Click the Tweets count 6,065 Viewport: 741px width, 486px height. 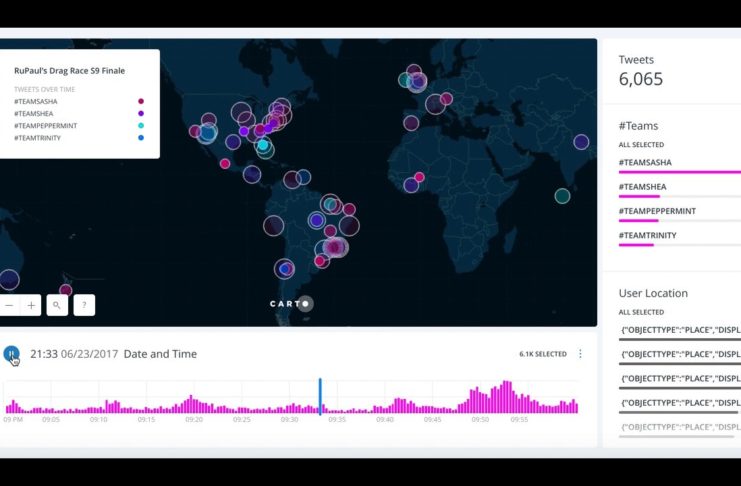coord(641,79)
